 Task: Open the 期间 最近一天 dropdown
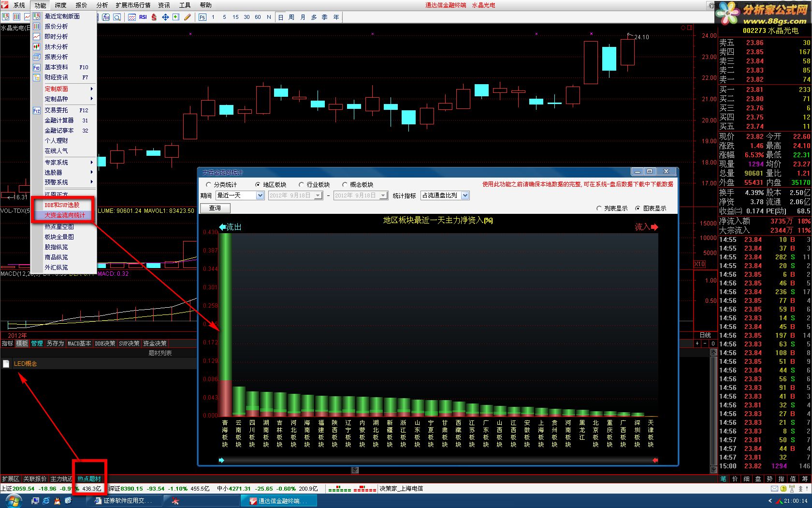[260, 195]
